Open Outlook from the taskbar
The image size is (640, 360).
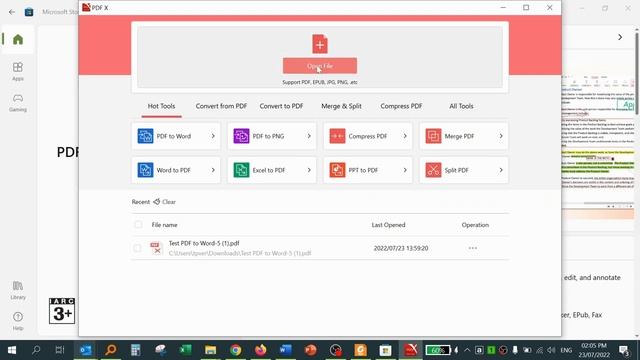[85, 350]
